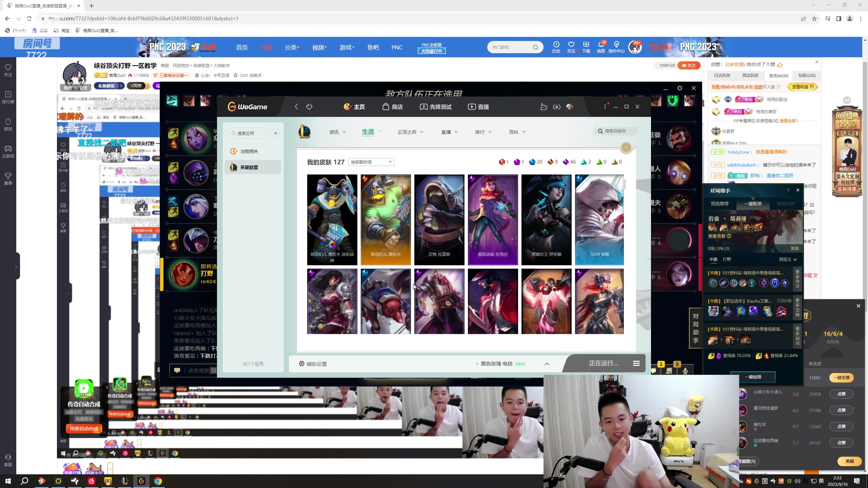Click 更多符文 for more runes
The image size is (868, 488).
click(797, 279)
